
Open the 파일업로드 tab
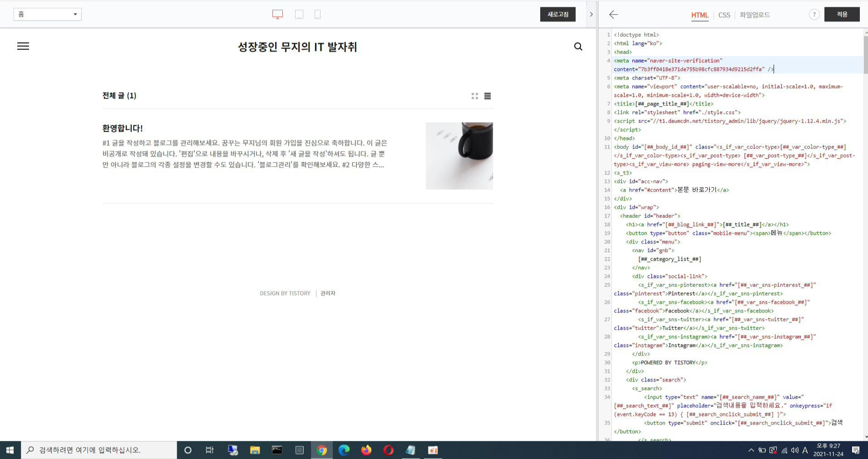[755, 15]
